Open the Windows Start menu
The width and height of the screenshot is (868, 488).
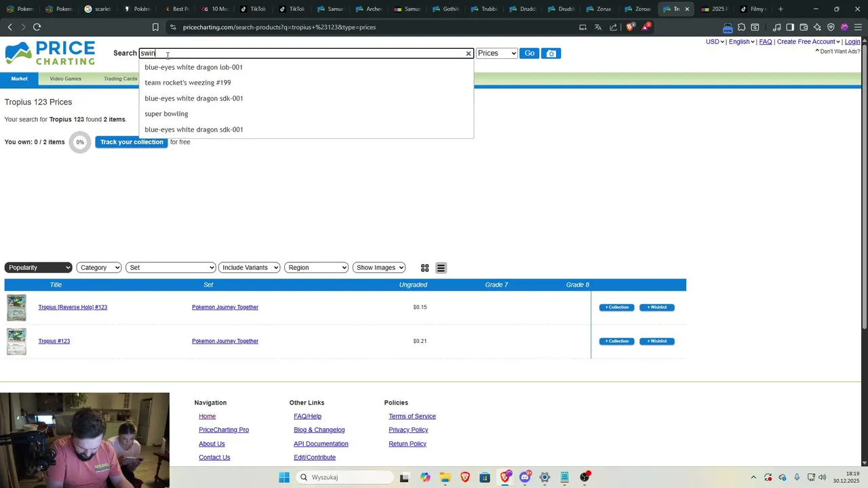coord(284,477)
